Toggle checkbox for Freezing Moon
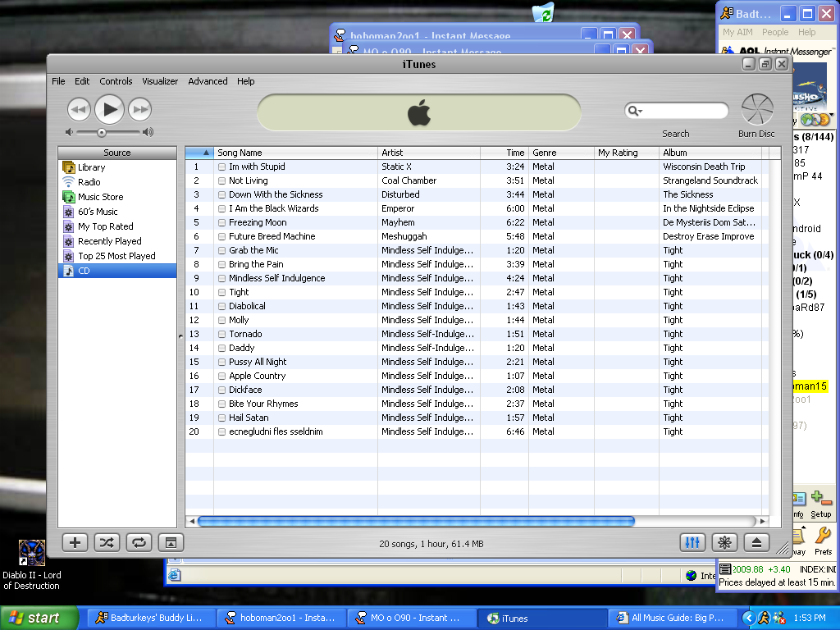Image resolution: width=840 pixels, height=630 pixels. click(221, 223)
